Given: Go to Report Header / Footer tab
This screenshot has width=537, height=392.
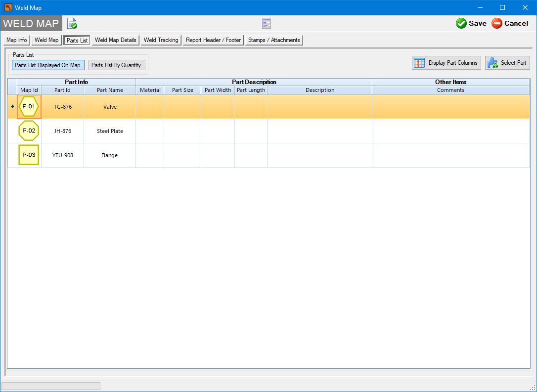Looking at the screenshot, I should pyautogui.click(x=213, y=40).
